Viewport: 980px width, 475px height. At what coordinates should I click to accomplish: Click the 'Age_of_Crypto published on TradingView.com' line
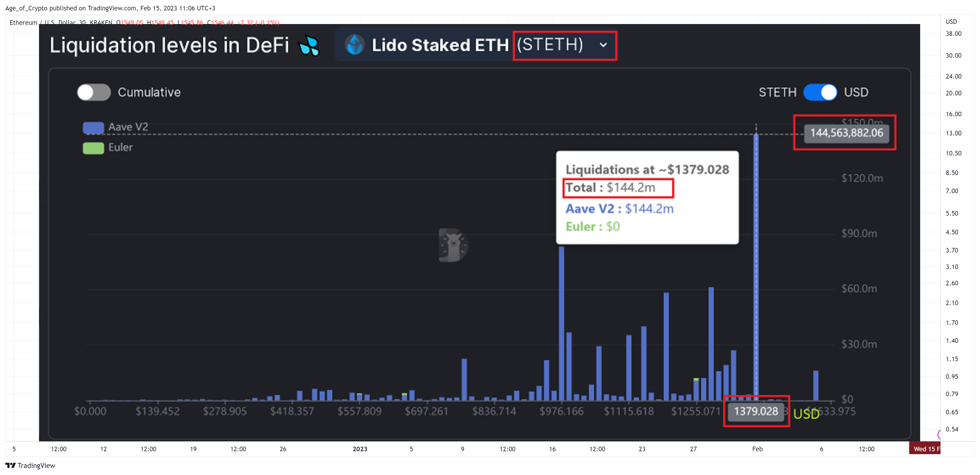[110, 8]
